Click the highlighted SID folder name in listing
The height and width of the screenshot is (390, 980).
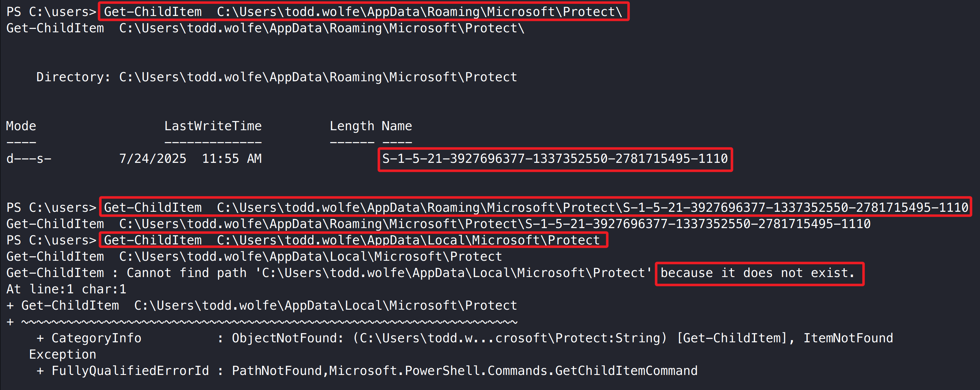pyautogui.click(x=555, y=159)
